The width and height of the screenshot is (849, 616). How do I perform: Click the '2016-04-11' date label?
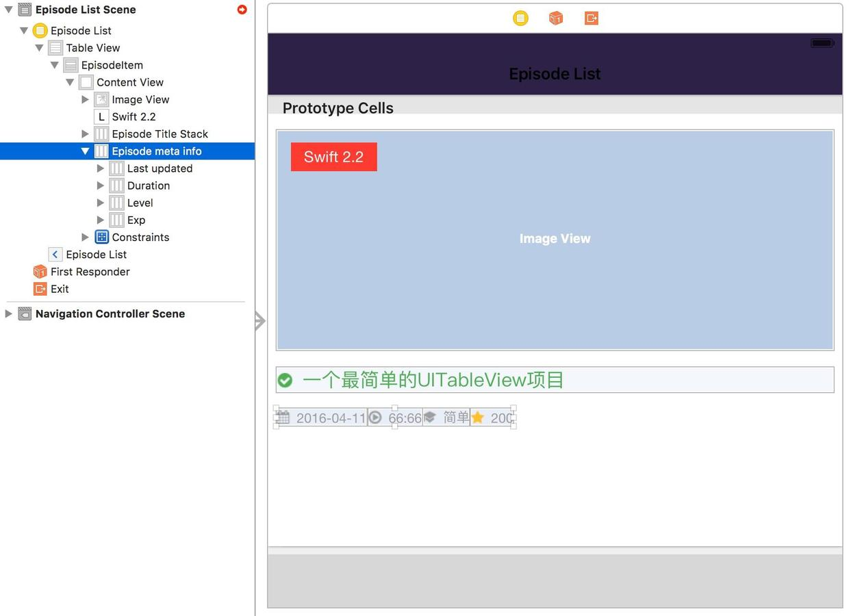point(331,418)
